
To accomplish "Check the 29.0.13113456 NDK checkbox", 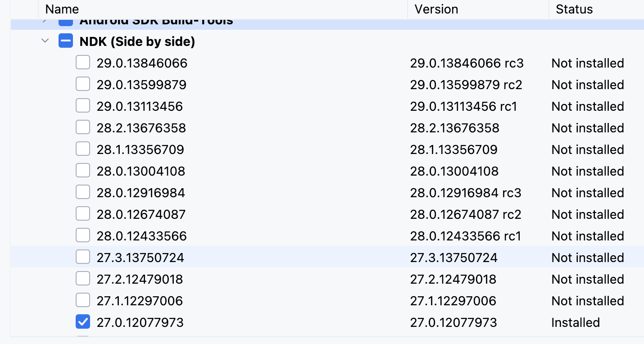I will click(x=83, y=106).
